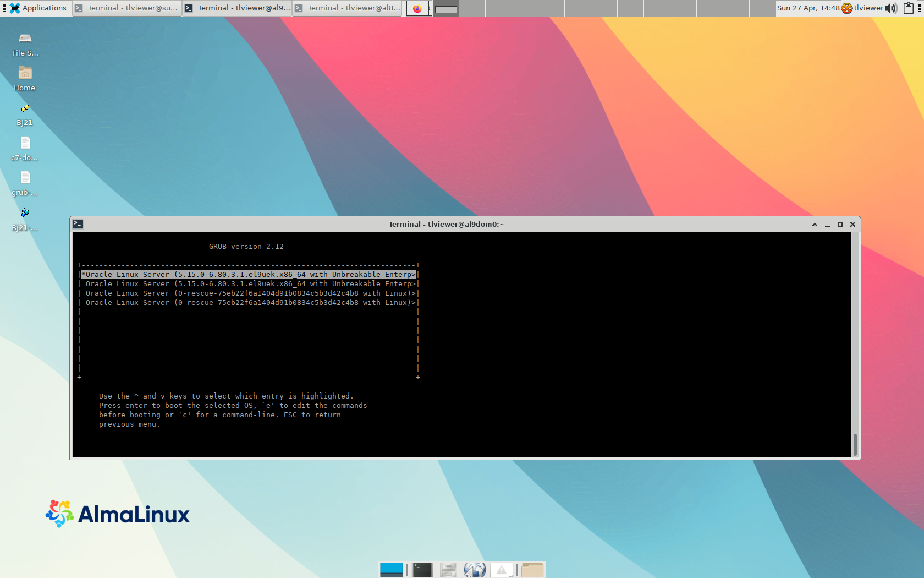The width and height of the screenshot is (924, 578).
Task: Open the BJ21 desktop icon
Action: pos(25,114)
